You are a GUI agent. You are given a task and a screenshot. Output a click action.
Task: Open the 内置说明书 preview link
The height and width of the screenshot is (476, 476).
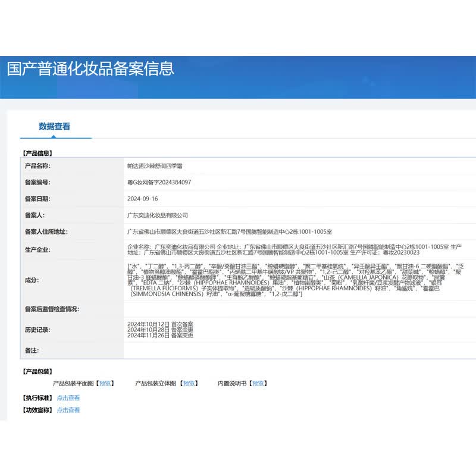pyautogui.click(x=258, y=383)
